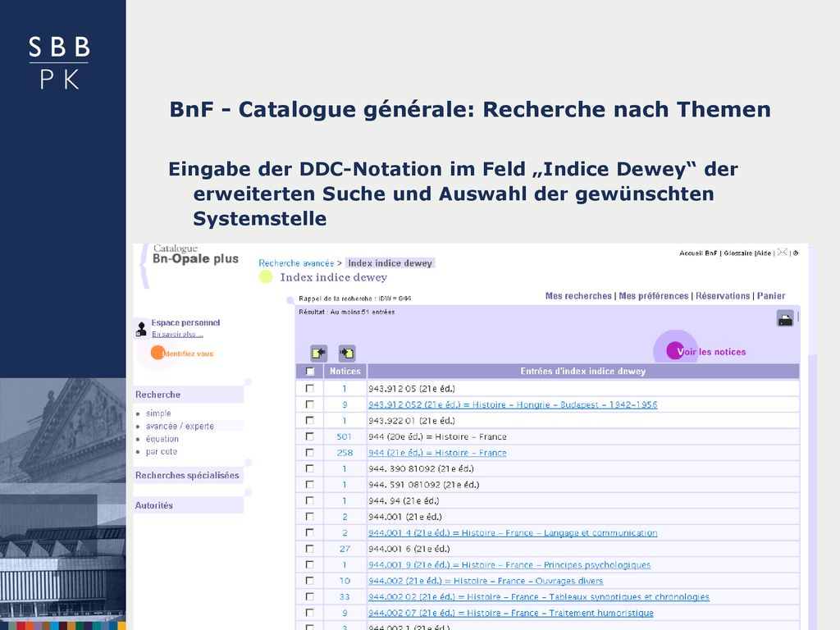This screenshot has height=630, width=840.
Task: Click En savoir plus link
Action: [x=177, y=335]
